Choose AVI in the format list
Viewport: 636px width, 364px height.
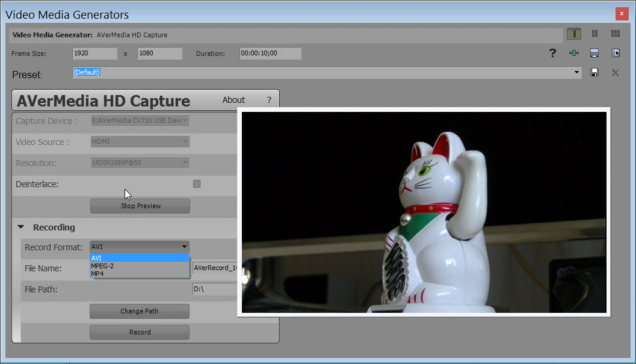click(140, 258)
